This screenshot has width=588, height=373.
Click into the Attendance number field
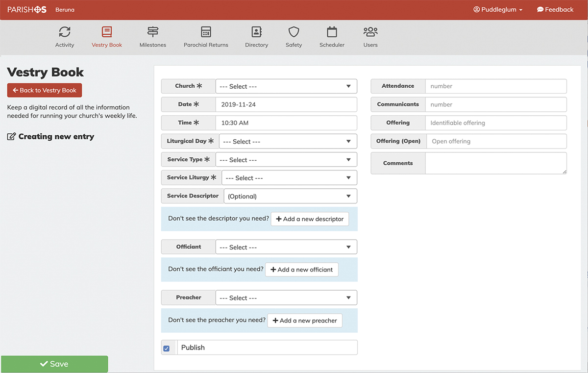pos(495,86)
